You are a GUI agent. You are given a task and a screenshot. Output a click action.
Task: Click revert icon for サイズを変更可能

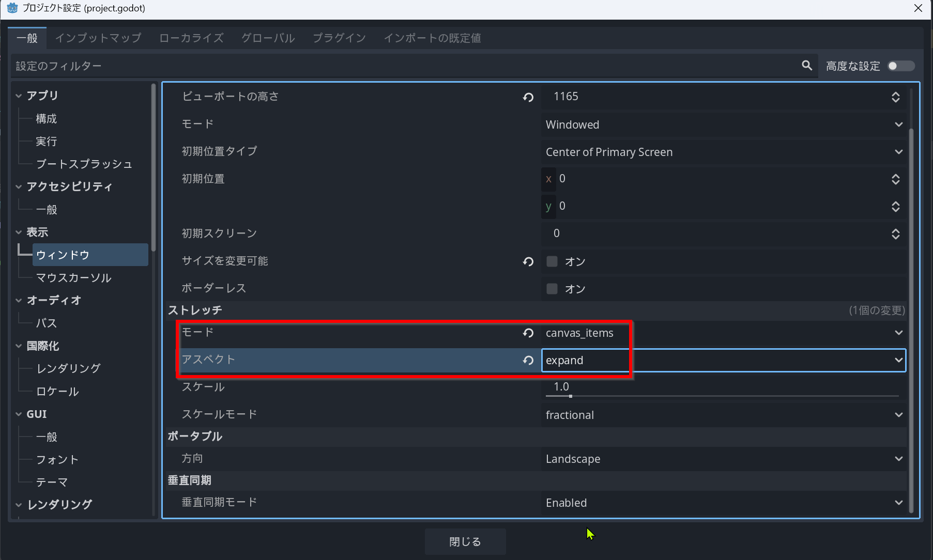[x=528, y=262]
